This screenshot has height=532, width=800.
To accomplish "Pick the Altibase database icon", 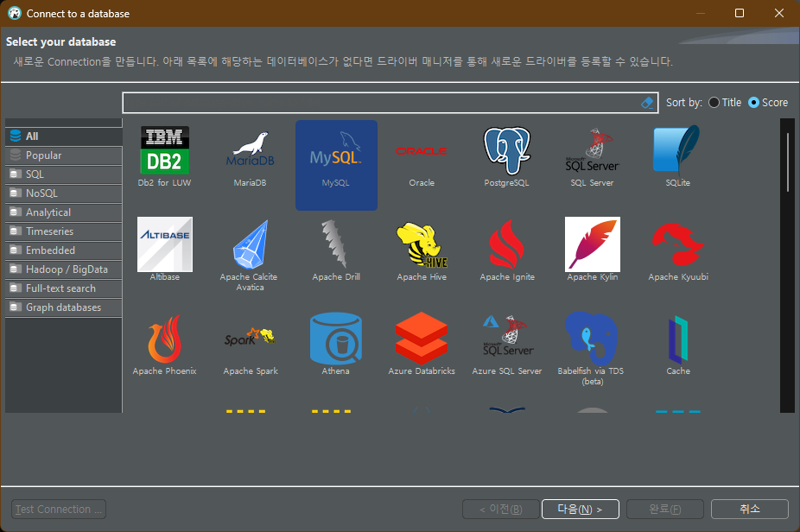I will (165, 244).
